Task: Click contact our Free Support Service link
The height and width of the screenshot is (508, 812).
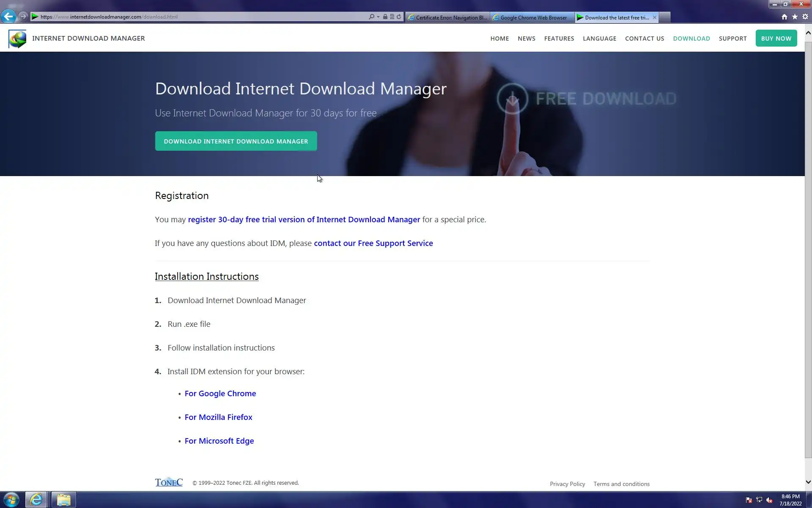Action: tap(373, 243)
